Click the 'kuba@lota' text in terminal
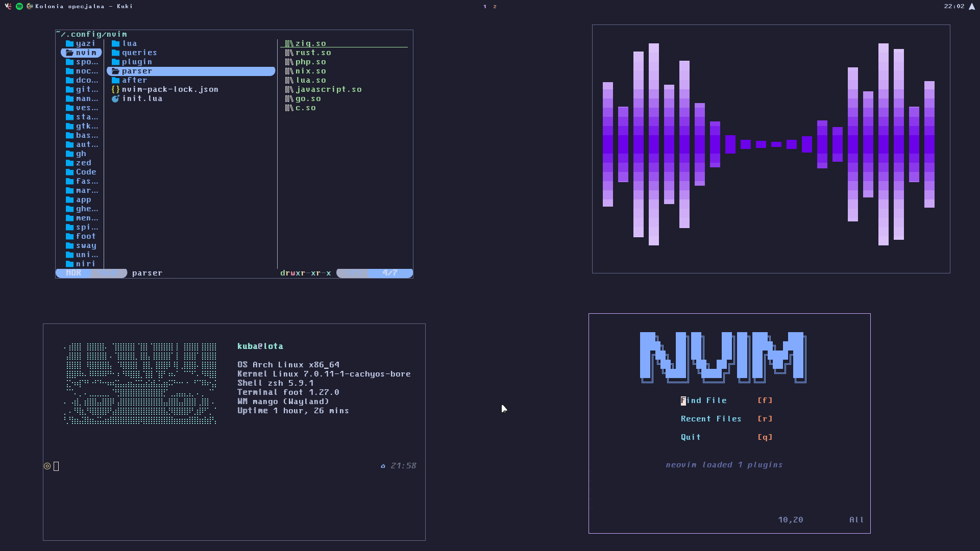The height and width of the screenshot is (551, 980). pos(260,346)
